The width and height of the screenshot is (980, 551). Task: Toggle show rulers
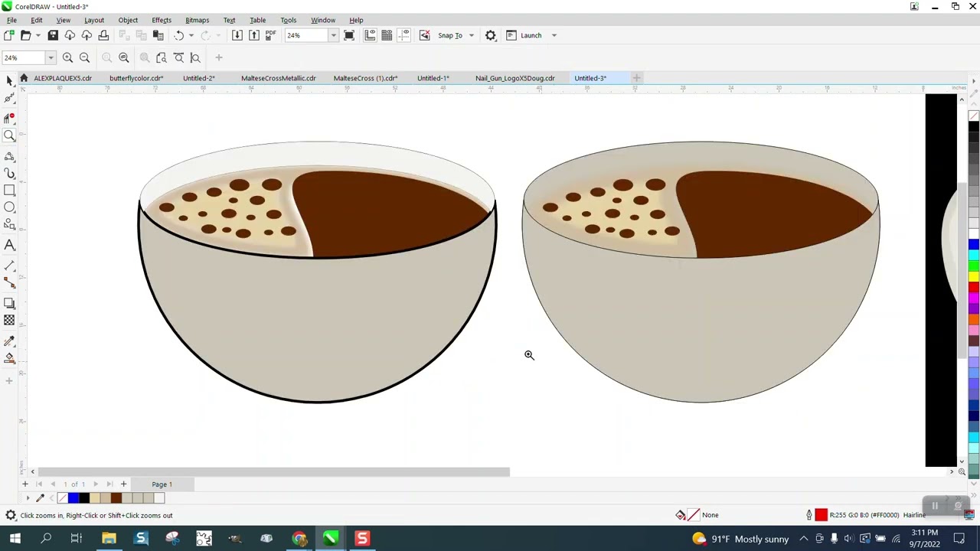coord(370,35)
